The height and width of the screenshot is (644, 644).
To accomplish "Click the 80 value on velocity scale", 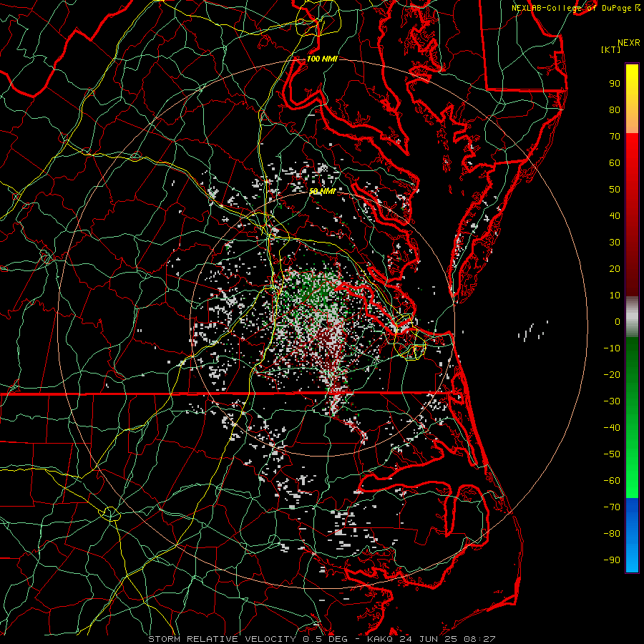I will click(x=615, y=110).
